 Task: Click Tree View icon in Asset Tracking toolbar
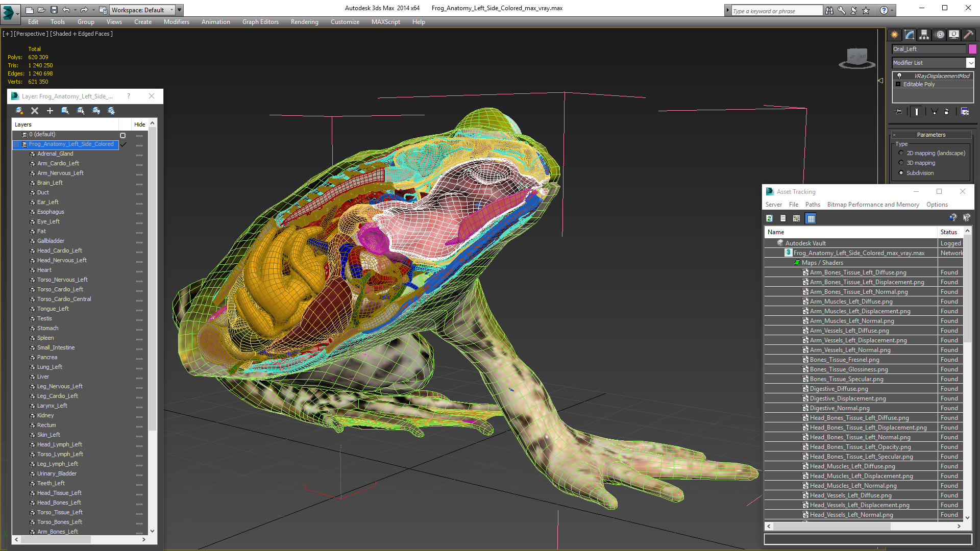click(797, 218)
